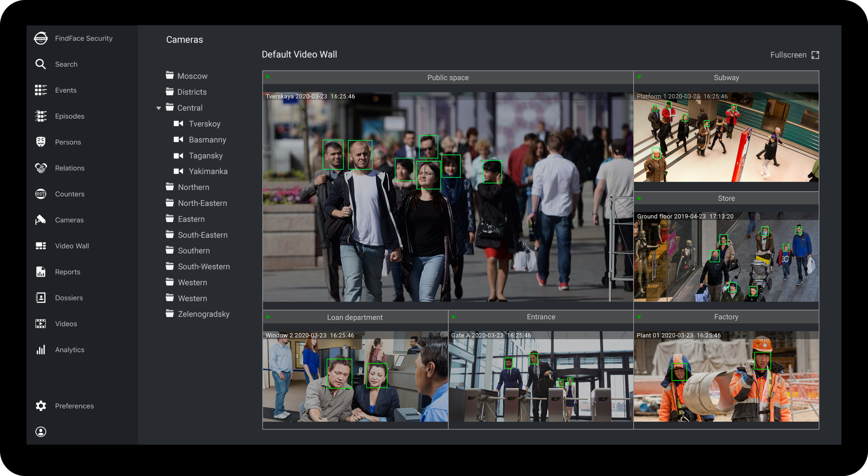The image size is (868, 476).
Task: Click the Episodes icon in sidebar
Action: 41,116
